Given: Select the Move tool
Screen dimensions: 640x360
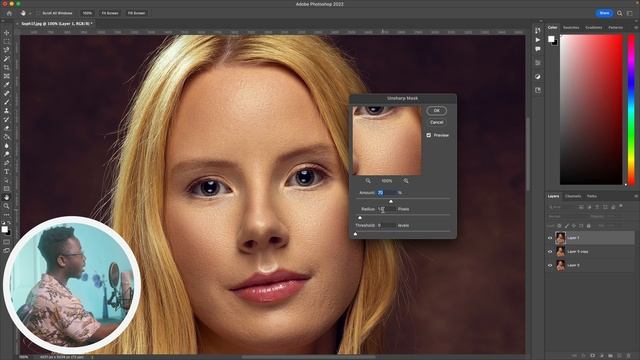Looking at the screenshot, I should click(7, 33).
